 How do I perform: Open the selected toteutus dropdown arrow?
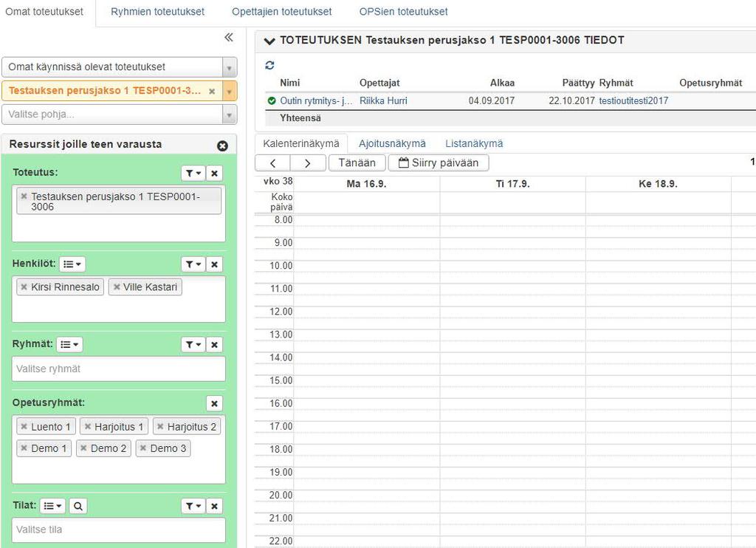click(x=230, y=91)
